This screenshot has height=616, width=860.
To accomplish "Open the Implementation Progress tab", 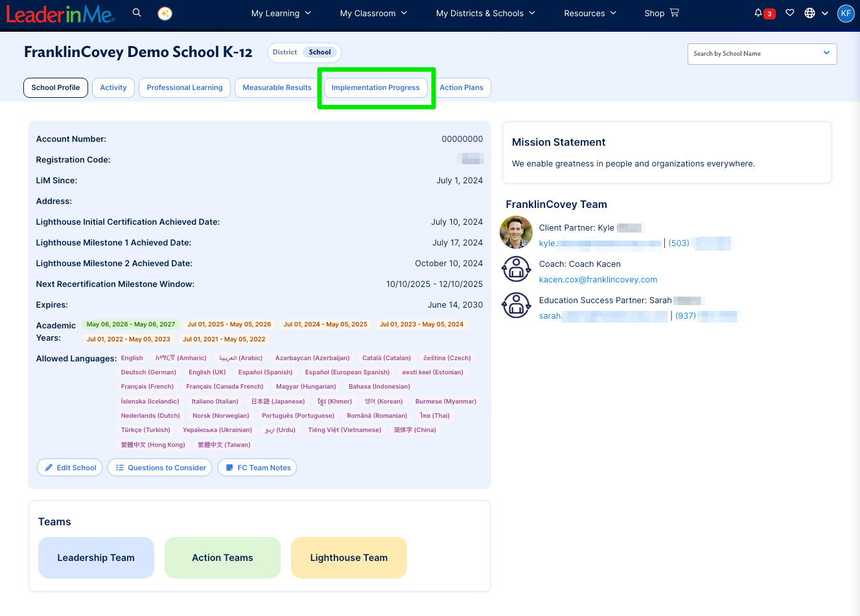I will click(376, 87).
